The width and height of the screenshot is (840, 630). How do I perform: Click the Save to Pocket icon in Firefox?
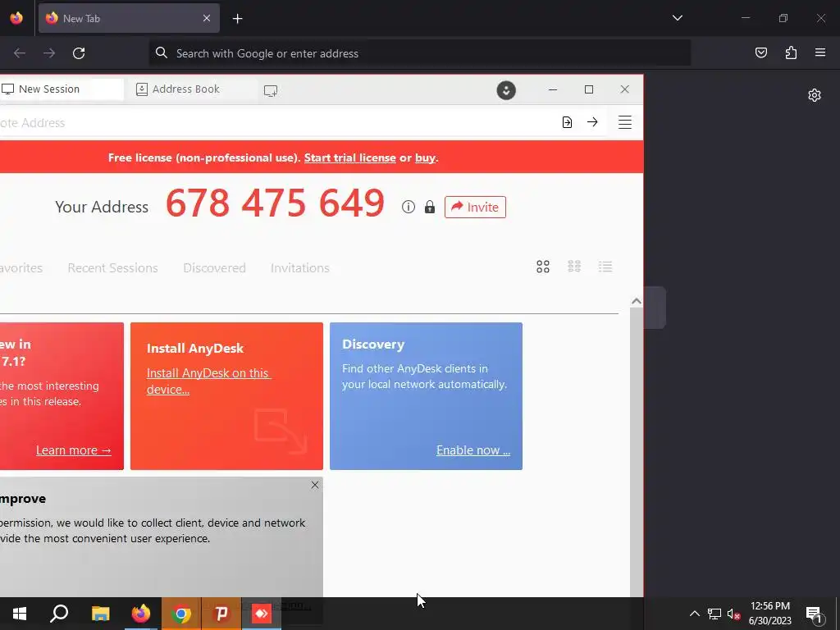click(760, 52)
